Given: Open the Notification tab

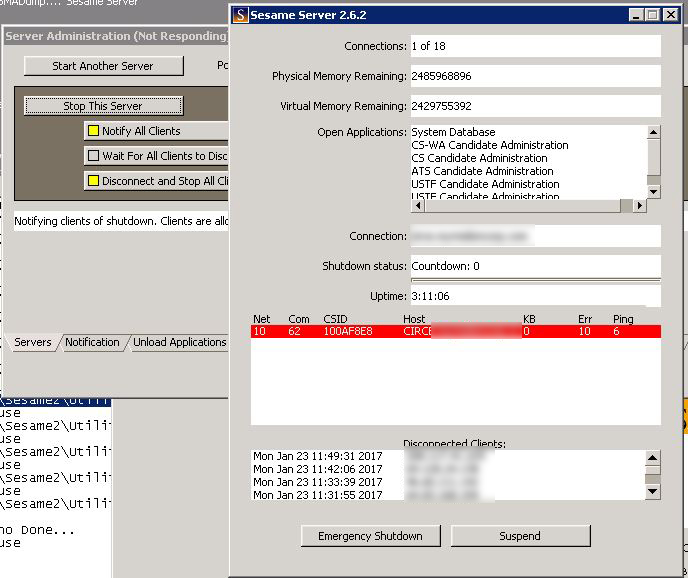Looking at the screenshot, I should (92, 342).
